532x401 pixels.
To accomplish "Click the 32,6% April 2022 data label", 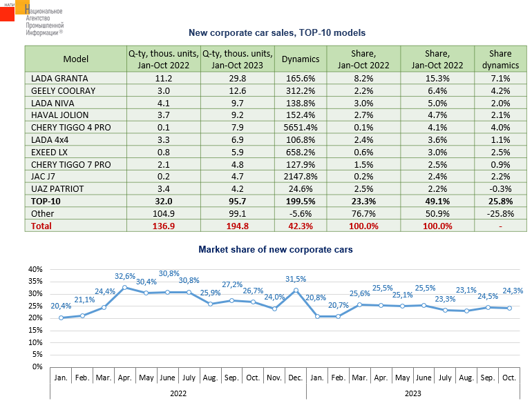I will (x=124, y=277).
